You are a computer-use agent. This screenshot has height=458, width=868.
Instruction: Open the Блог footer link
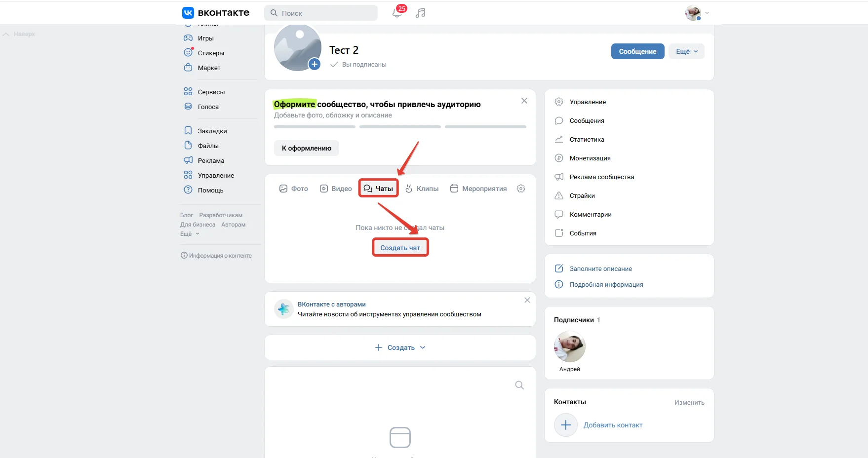click(187, 215)
